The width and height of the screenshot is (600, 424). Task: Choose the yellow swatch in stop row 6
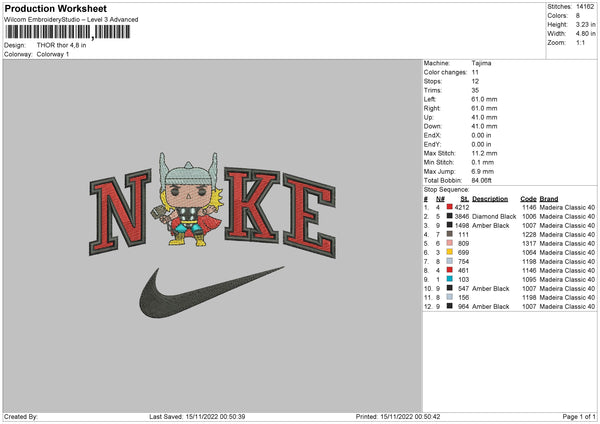[450, 252]
